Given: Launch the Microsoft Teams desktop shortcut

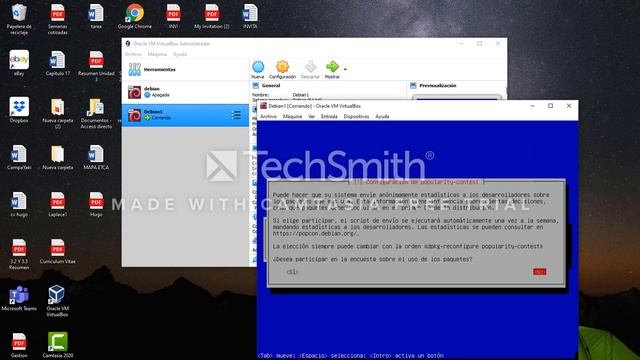Looking at the screenshot, I should pos(19,298).
